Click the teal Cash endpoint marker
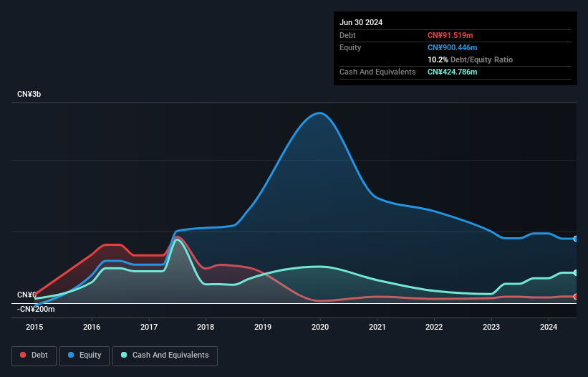 tap(576, 272)
